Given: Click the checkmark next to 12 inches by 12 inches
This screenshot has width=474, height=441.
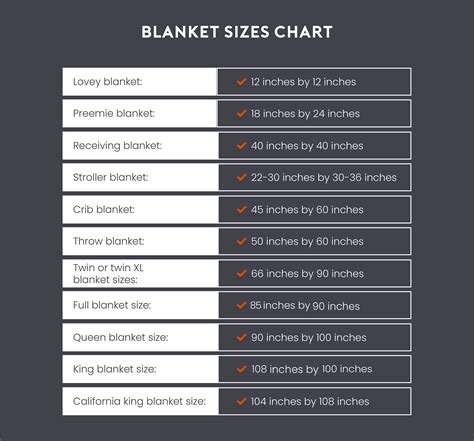Looking at the screenshot, I should click(241, 81).
